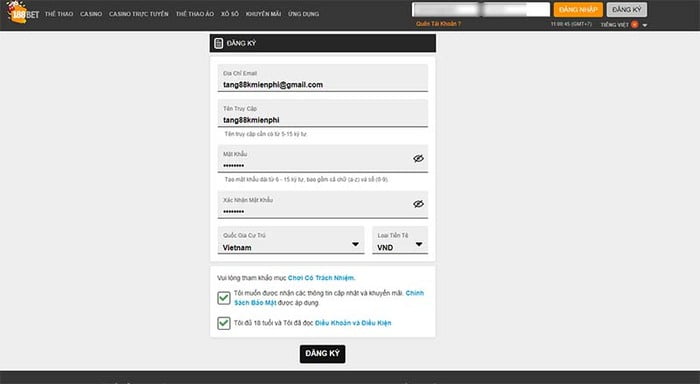Open the XỔ SỐ menu
Viewport: 700px width, 384px height.
(x=230, y=14)
